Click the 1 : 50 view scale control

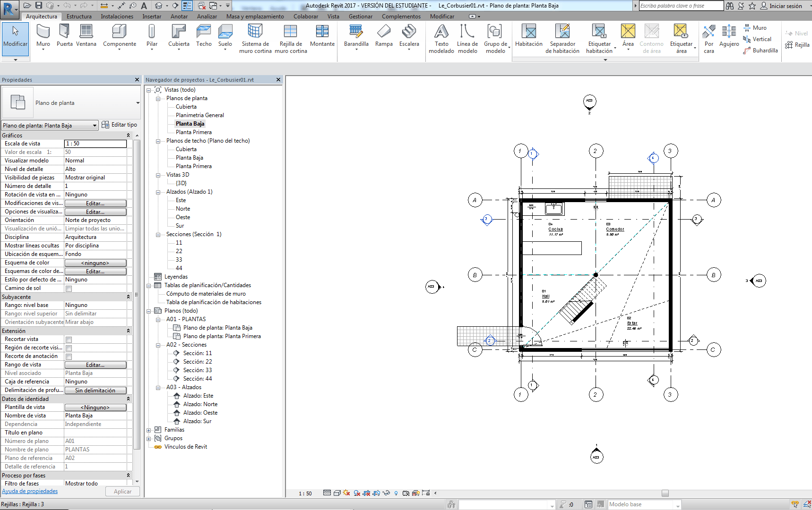305,493
